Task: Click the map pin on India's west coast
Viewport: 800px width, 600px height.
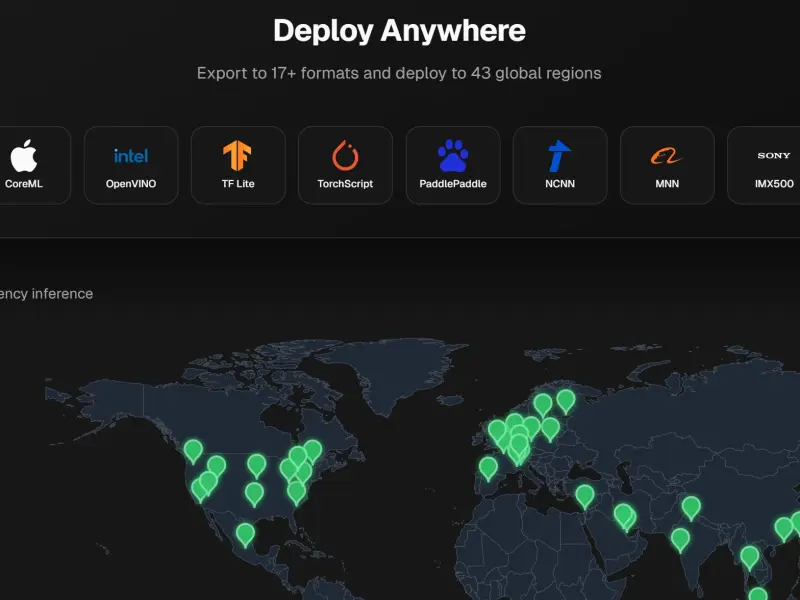Action: 680,540
